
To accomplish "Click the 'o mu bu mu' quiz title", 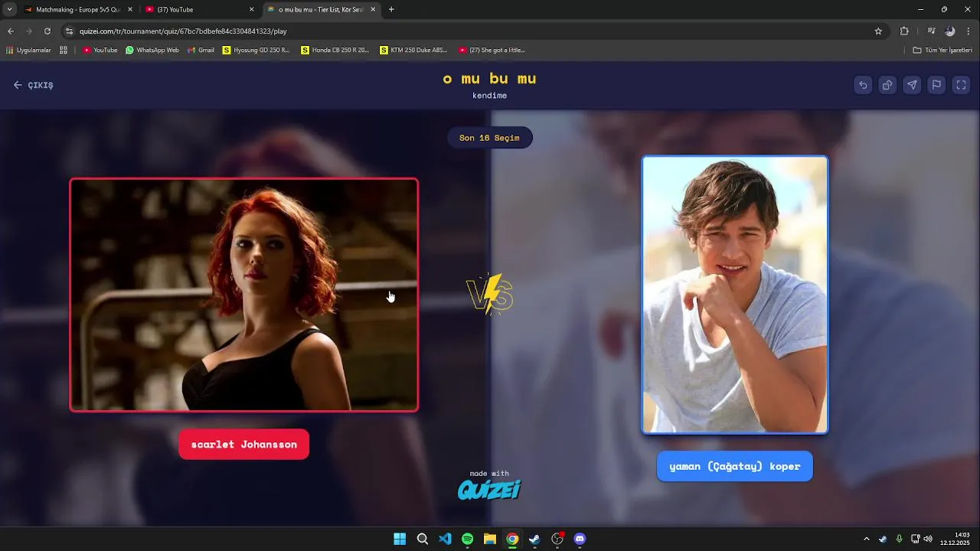I will (x=489, y=79).
